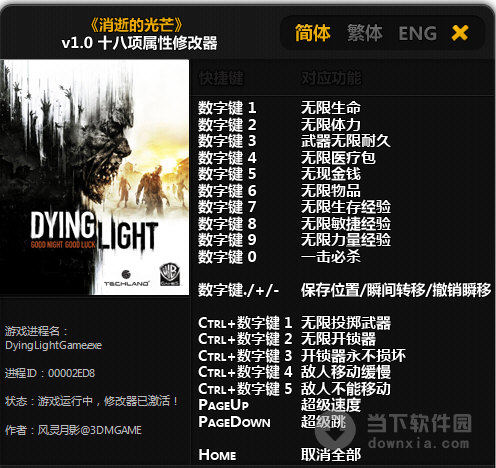Click the 游戏进程名 label

point(36,331)
